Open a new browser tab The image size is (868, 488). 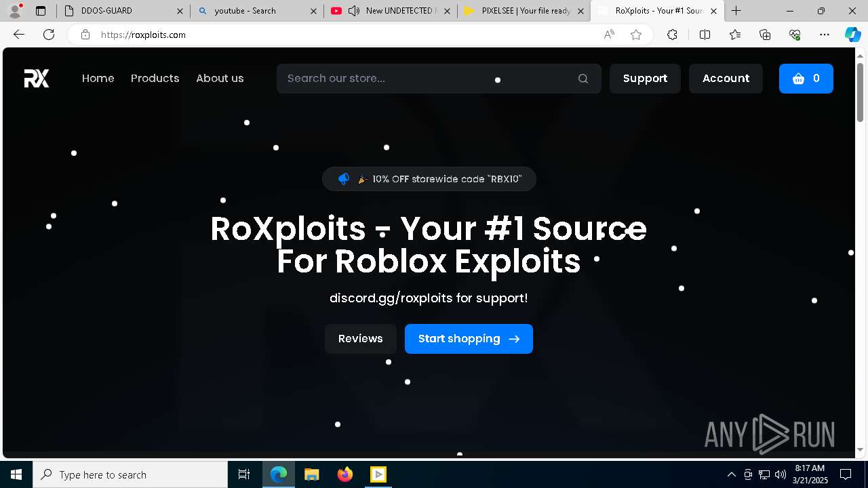(x=736, y=11)
